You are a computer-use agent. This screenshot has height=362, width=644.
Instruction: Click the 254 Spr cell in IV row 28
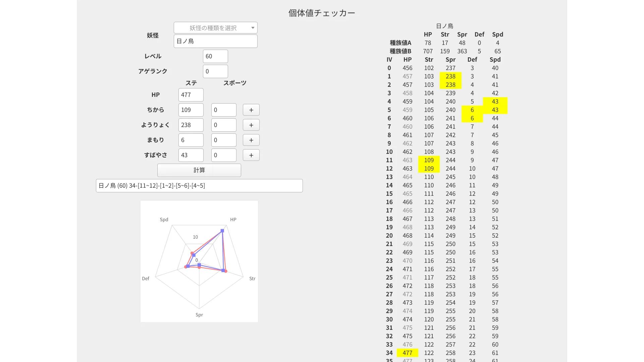pyautogui.click(x=450, y=303)
